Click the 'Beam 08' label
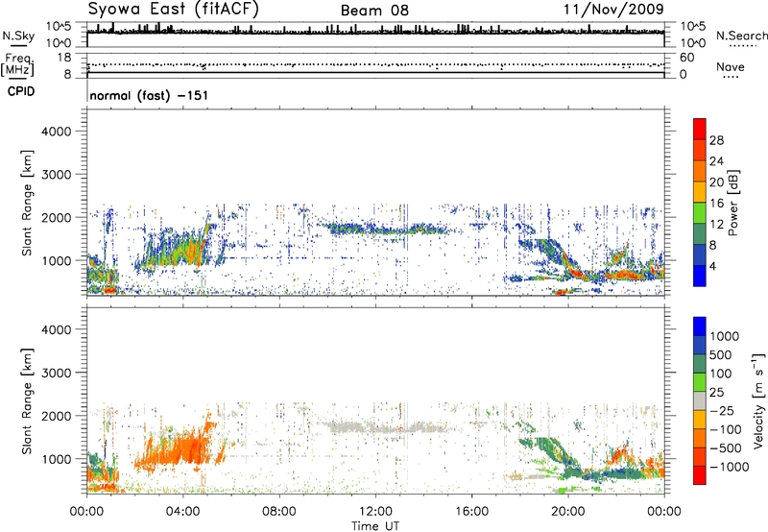 click(374, 11)
